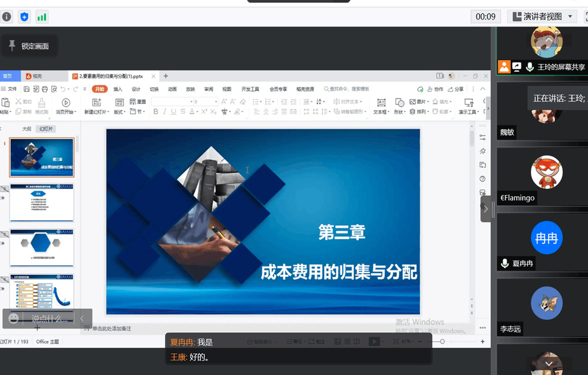588x375 pixels.
Task: Select the second slide thumbnail
Action: [x=42, y=203]
